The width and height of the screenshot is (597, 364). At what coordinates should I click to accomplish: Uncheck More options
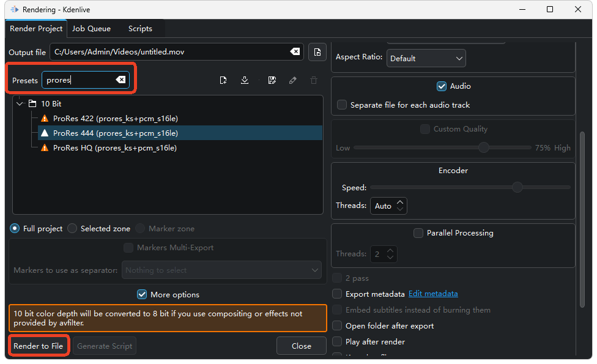coord(142,294)
